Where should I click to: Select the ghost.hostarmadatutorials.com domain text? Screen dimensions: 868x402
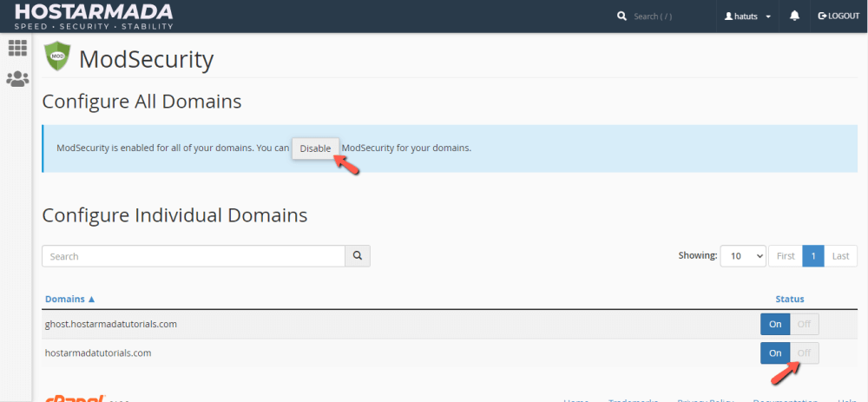(x=111, y=324)
